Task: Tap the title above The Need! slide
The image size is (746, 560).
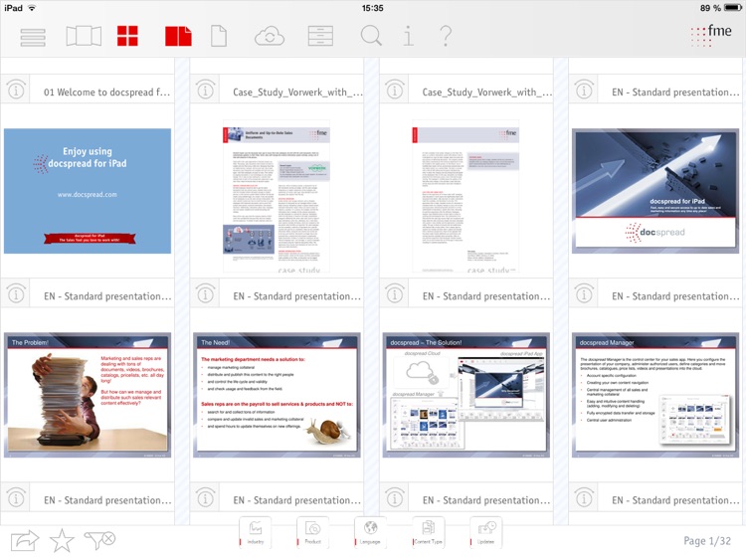Action: 296,296
